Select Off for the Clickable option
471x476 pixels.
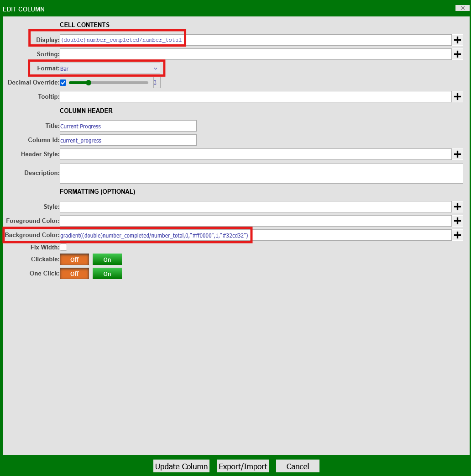pyautogui.click(x=74, y=259)
